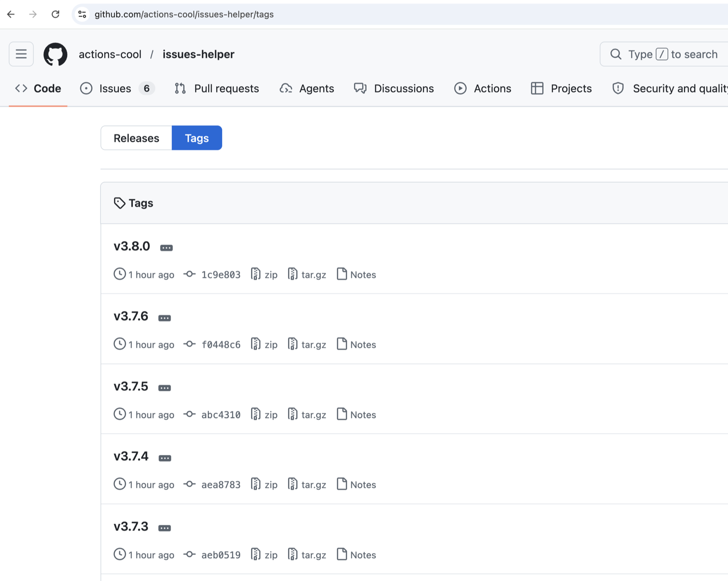
Task: Go to GitHub home via Octocat logo
Action: (x=56, y=54)
